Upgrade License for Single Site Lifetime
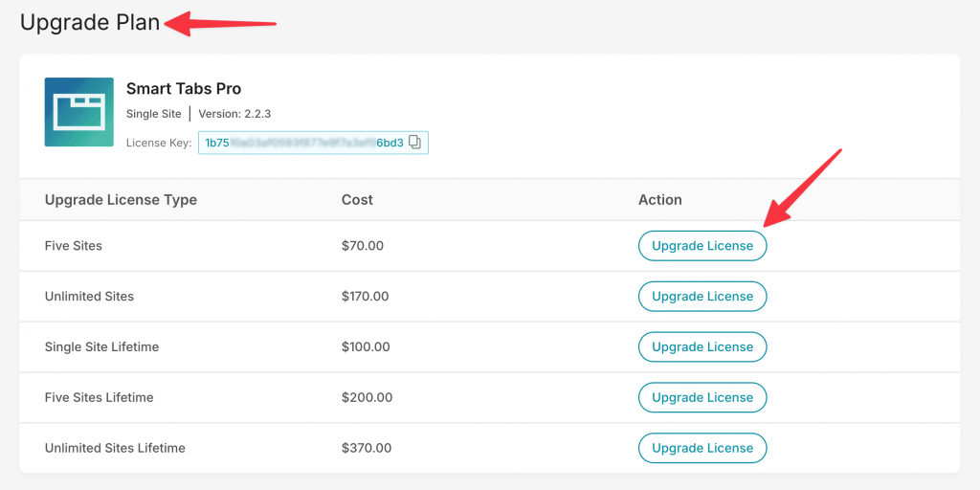 point(702,346)
